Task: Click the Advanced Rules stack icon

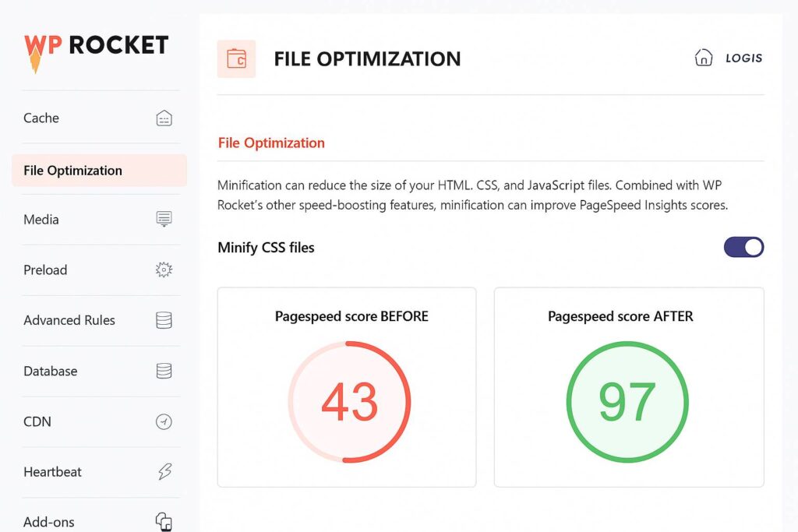Action: click(164, 320)
